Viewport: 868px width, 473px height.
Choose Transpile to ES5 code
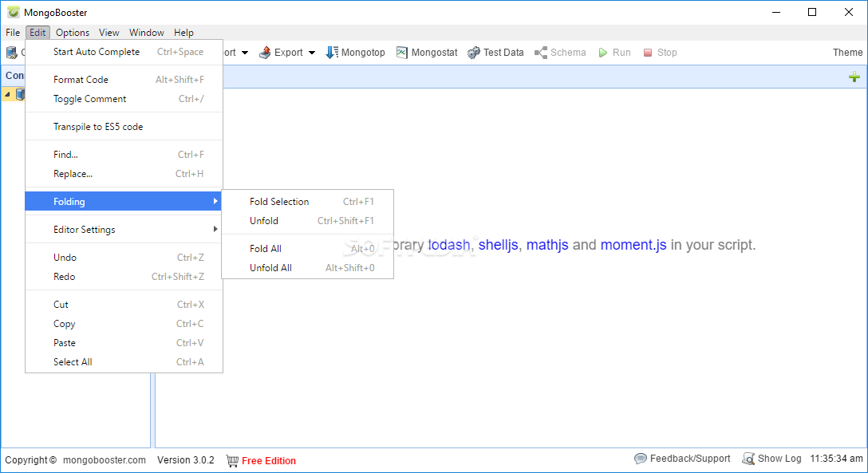click(124, 127)
